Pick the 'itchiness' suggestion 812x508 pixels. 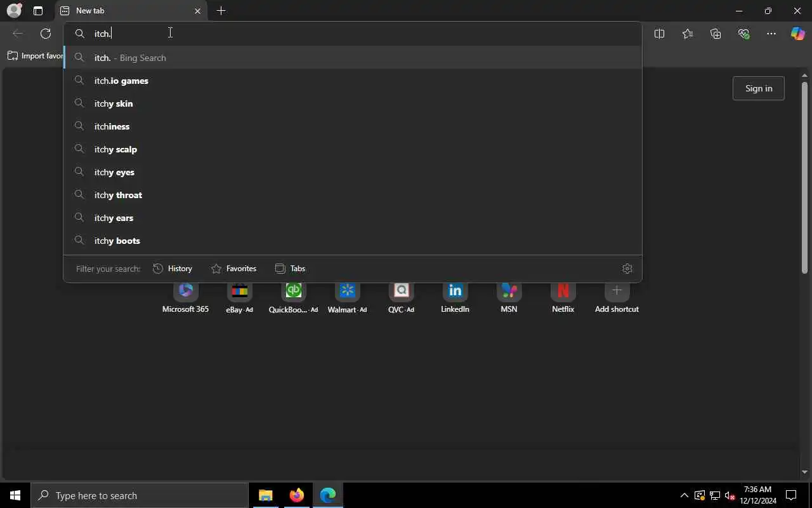[353, 126]
